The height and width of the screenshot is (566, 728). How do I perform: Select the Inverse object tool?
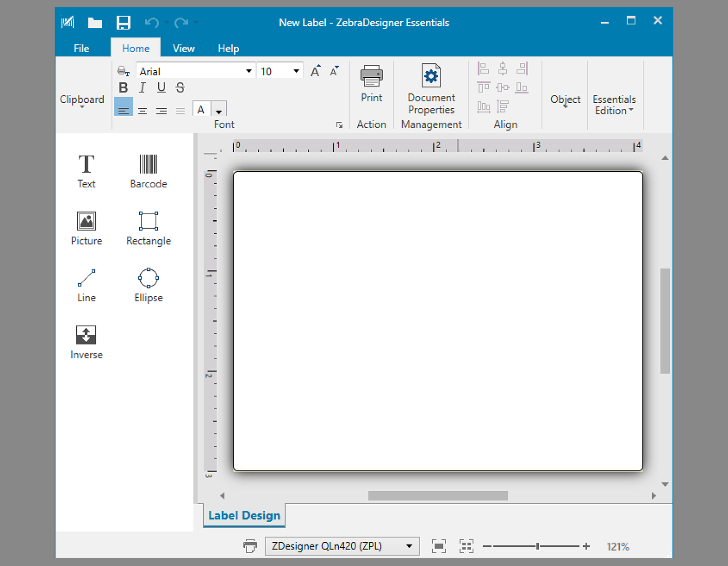point(86,342)
